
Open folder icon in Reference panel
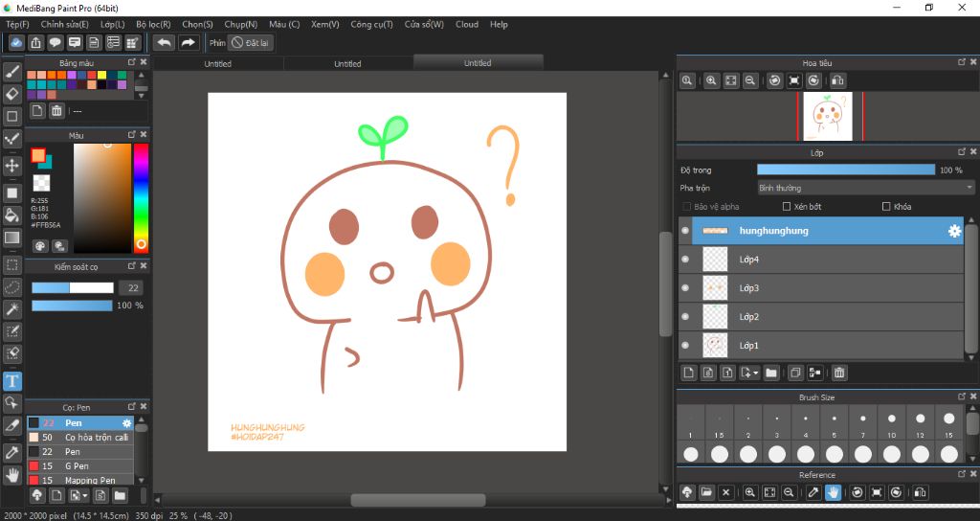click(706, 492)
